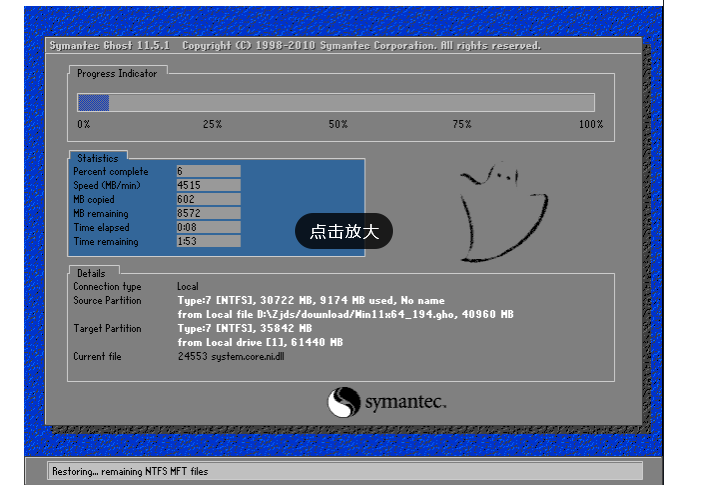Viewport: 706px width, 491px height.
Task: Click the 100% marker on progress scale
Action: 591,124
